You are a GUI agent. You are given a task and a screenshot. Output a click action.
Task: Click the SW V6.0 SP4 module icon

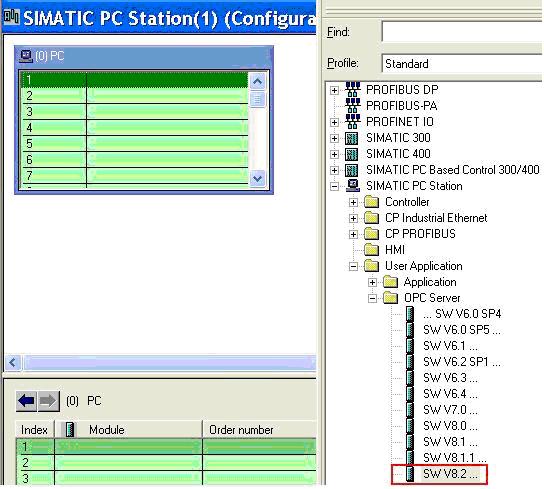[410, 314]
